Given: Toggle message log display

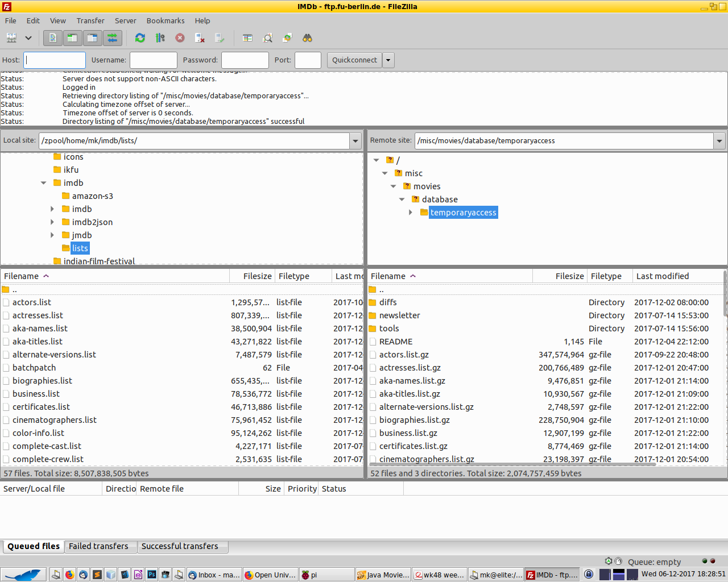Looking at the screenshot, I should [x=52, y=38].
